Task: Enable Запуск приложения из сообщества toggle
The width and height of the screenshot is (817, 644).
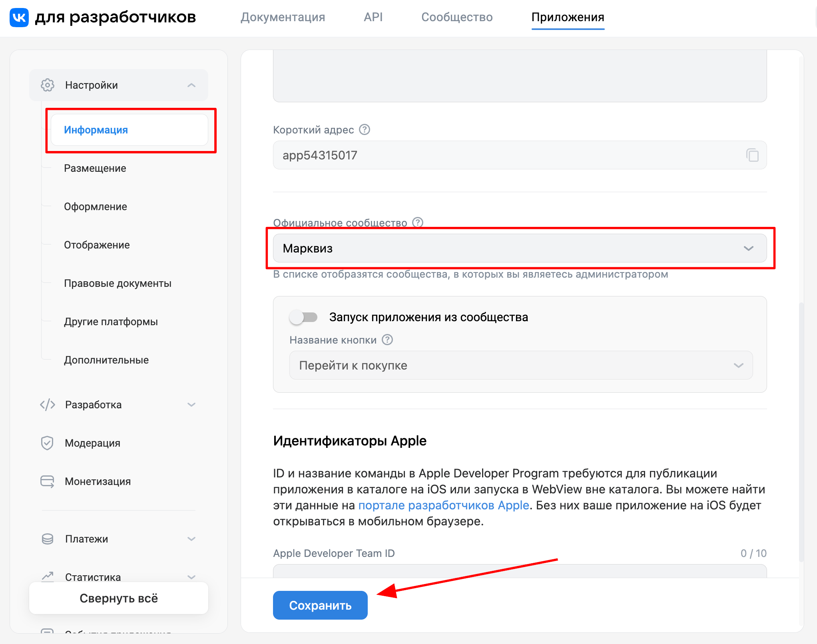Action: point(303,317)
